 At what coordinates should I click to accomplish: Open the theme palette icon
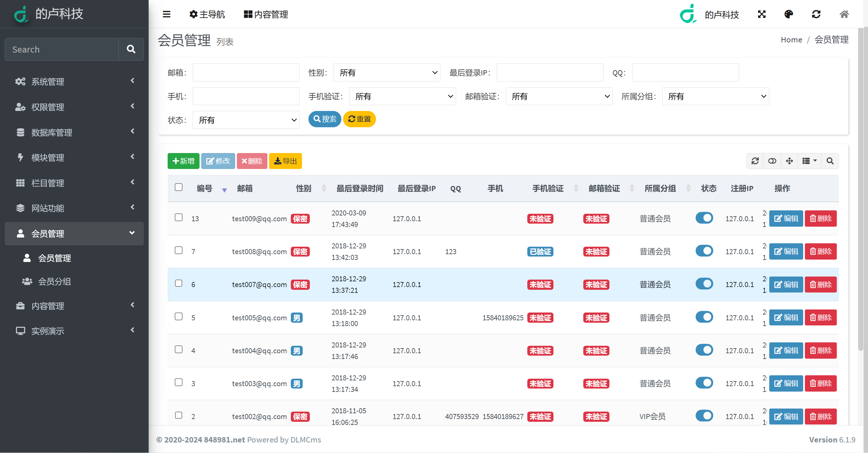coord(789,14)
